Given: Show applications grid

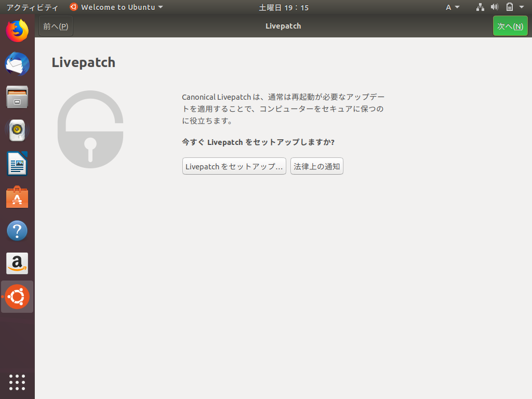Looking at the screenshot, I should [17, 382].
